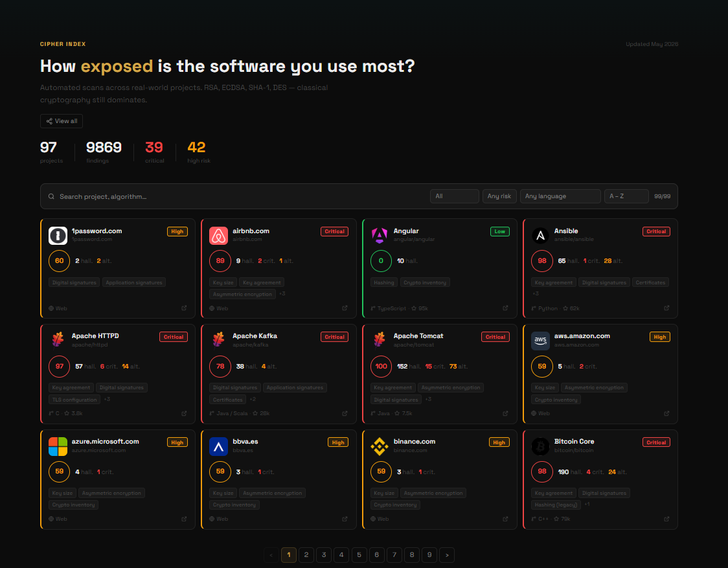This screenshot has height=568, width=728.
Task: Click the binance.com card title
Action: pos(414,441)
